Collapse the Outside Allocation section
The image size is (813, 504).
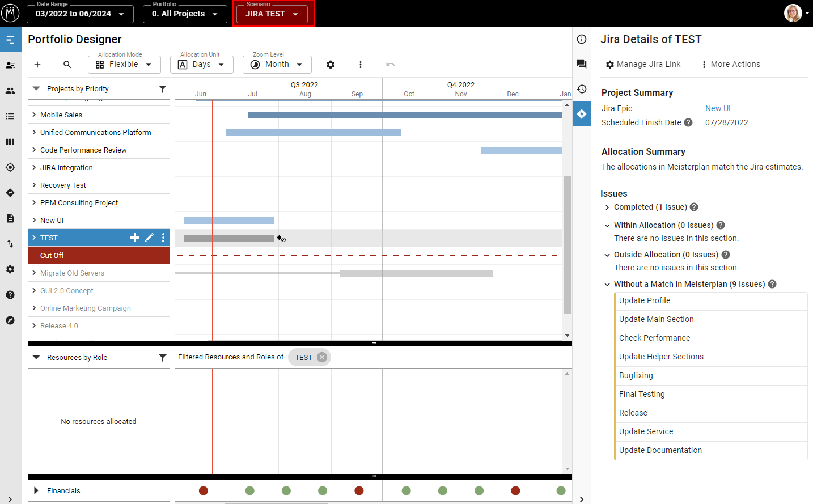pos(607,255)
